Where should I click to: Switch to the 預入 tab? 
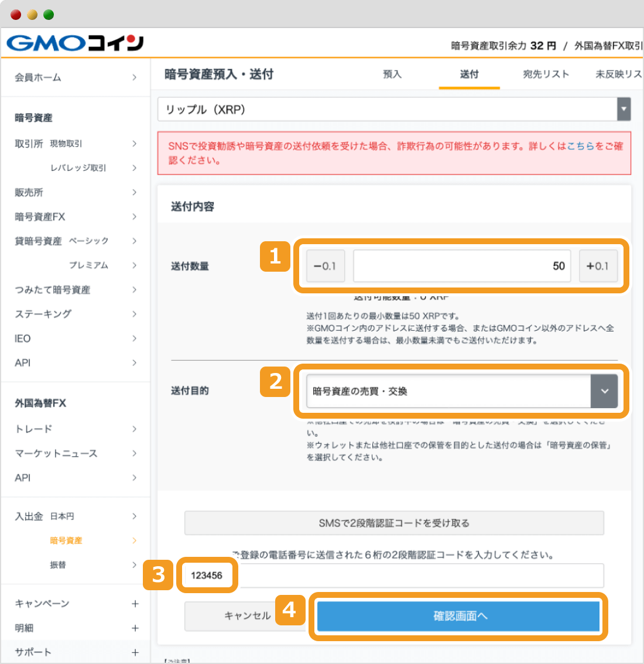[x=392, y=74]
